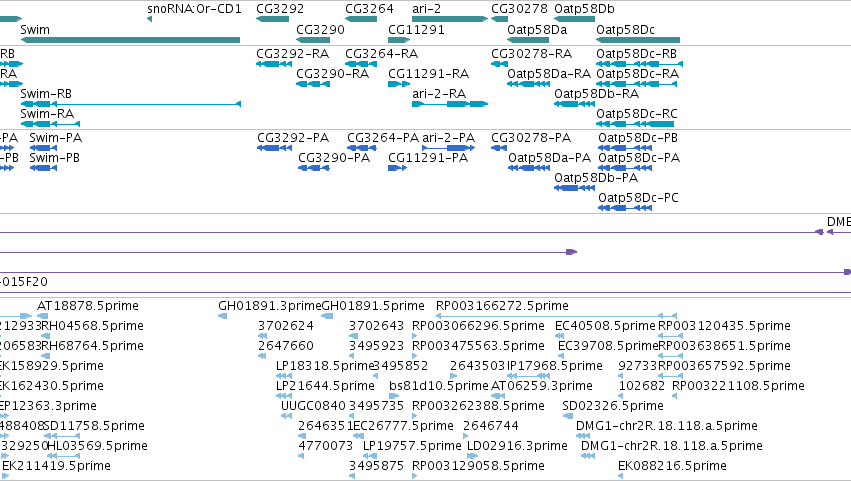Click protein Swim-PB
Image resolution: width=851 pixels, height=481 pixels.
[43, 168]
